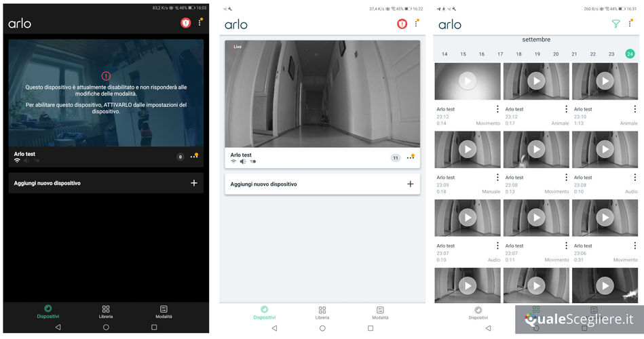Select date 23 in settembre calendar
The width and height of the screenshot is (644, 339).
[611, 54]
